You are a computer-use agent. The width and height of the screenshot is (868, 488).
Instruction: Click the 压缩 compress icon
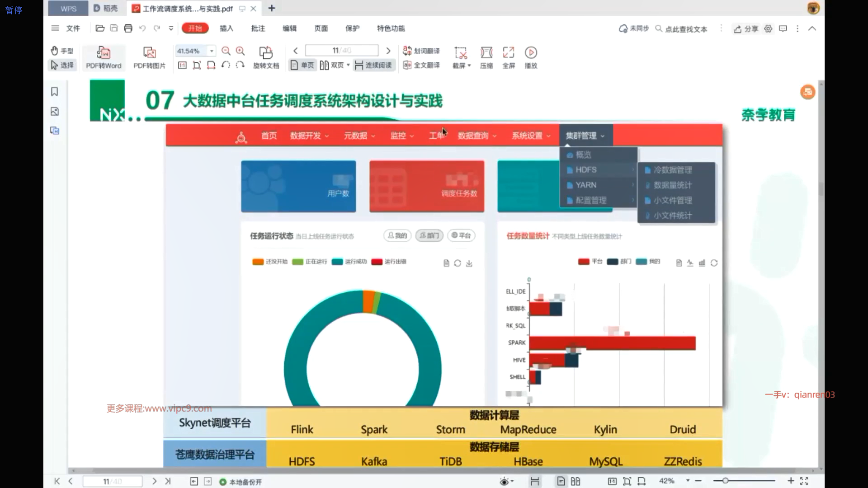[486, 53]
